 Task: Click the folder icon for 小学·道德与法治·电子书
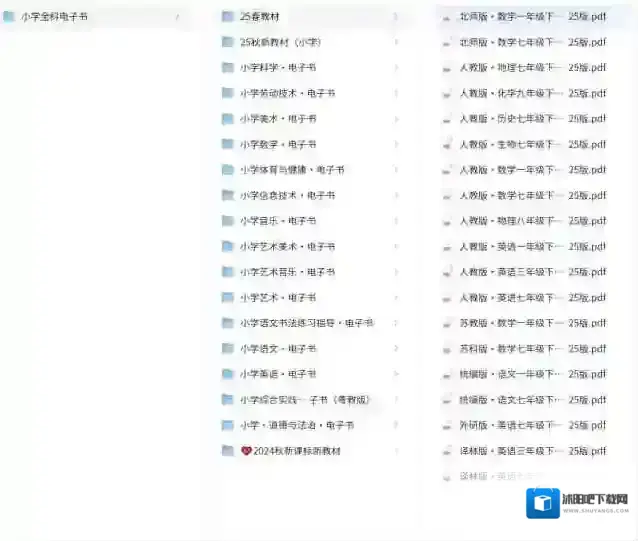click(x=227, y=425)
